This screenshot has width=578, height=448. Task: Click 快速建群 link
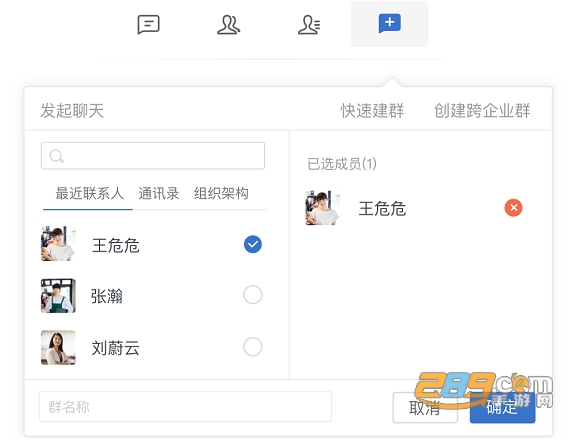(x=372, y=111)
